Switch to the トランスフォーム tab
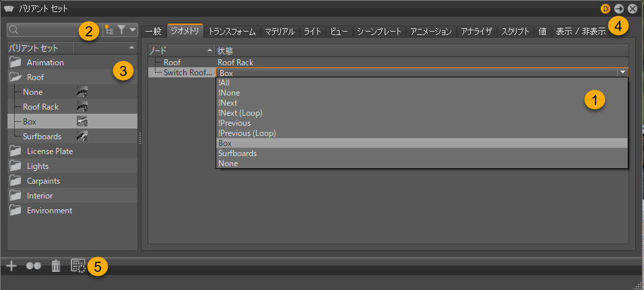 [x=232, y=32]
